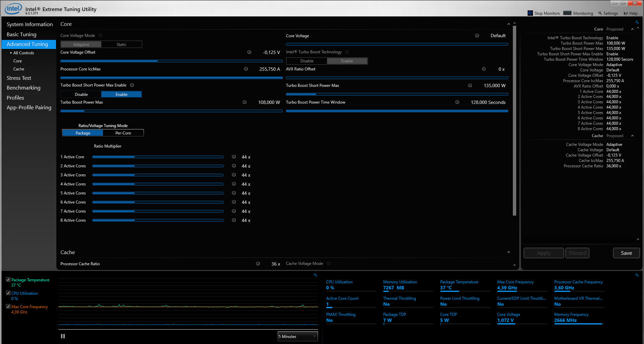Select Core sub-item in sidebar
Screen dimensions: 644x344
(17, 61)
